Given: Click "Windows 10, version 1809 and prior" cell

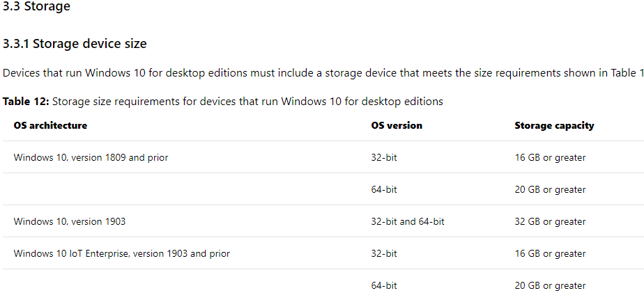Looking at the screenshot, I should 91,157.
